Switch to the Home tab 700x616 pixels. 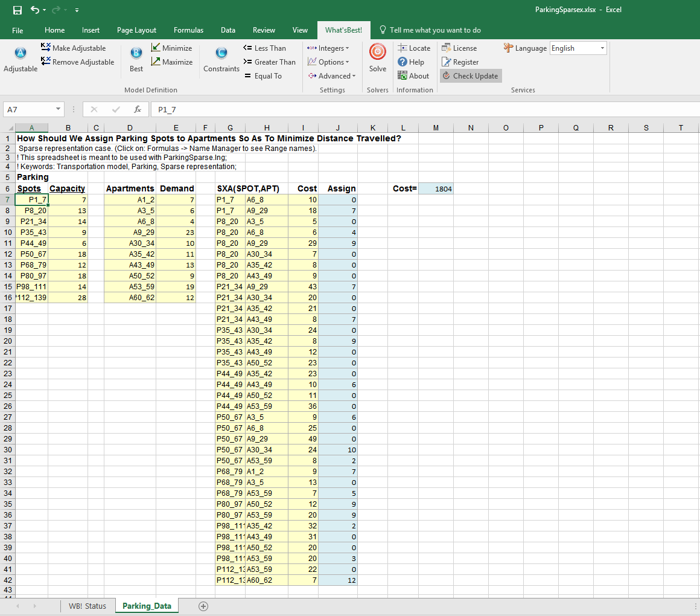point(54,30)
